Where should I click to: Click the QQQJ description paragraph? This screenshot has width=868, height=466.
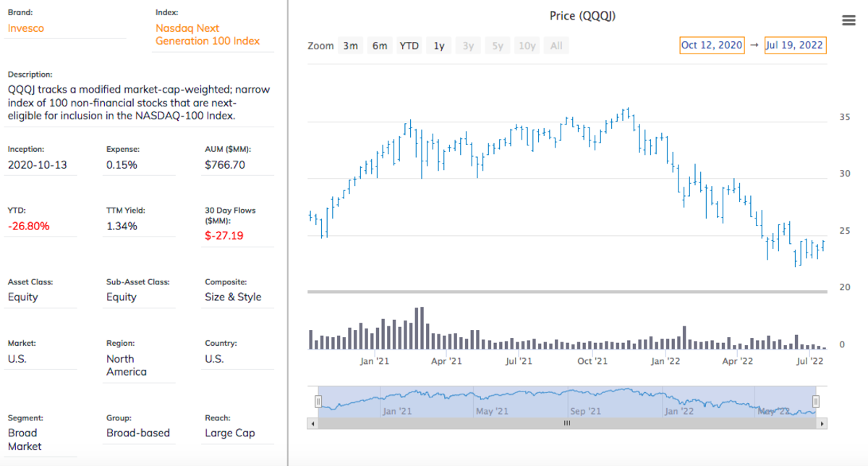point(139,103)
